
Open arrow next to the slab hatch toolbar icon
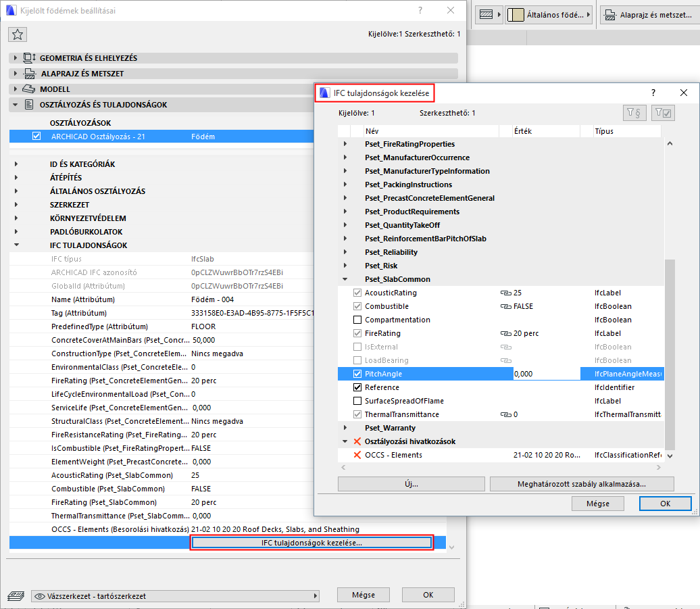point(499,15)
